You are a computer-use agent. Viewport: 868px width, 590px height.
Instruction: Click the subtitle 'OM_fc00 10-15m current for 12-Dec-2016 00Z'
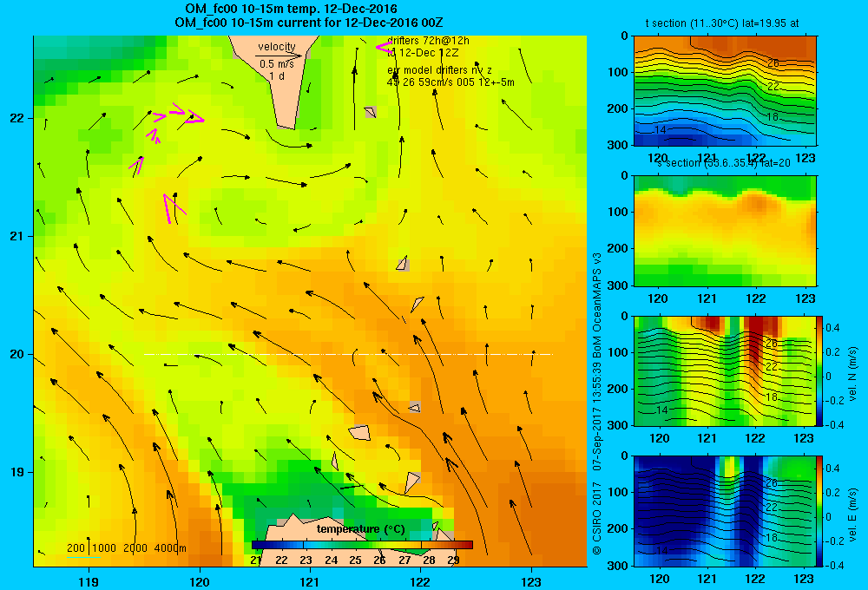point(308,23)
